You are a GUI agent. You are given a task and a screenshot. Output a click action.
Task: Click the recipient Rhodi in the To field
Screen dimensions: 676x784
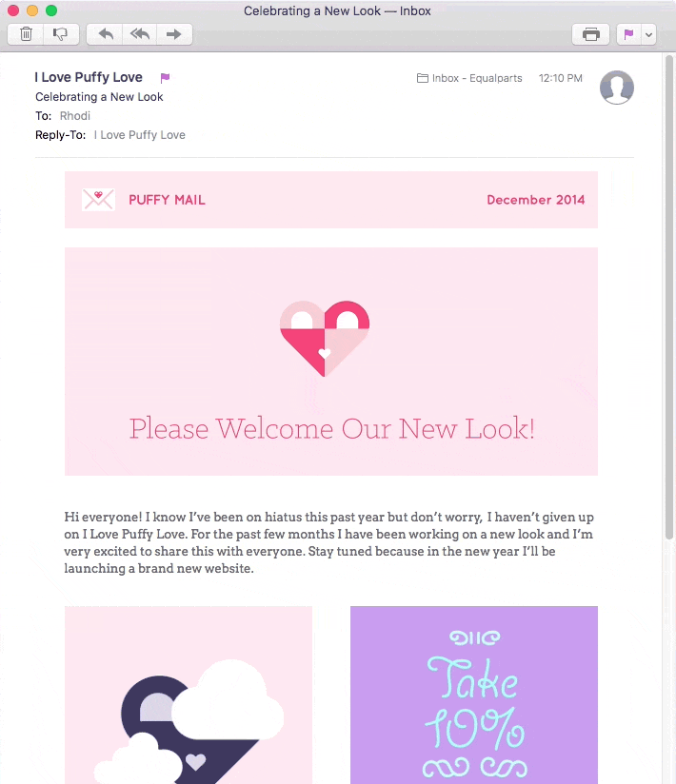(x=75, y=116)
